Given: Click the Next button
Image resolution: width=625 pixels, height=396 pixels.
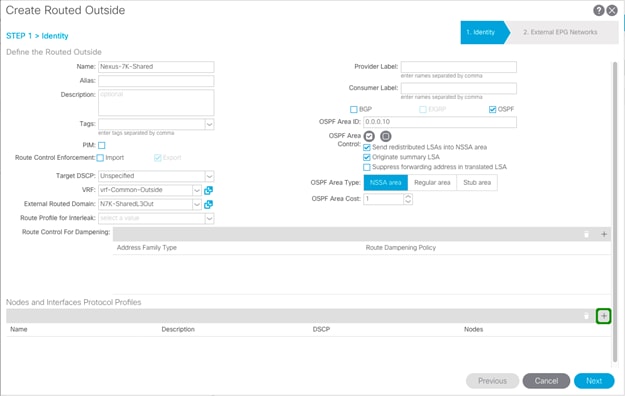Looking at the screenshot, I should pyautogui.click(x=594, y=381).
